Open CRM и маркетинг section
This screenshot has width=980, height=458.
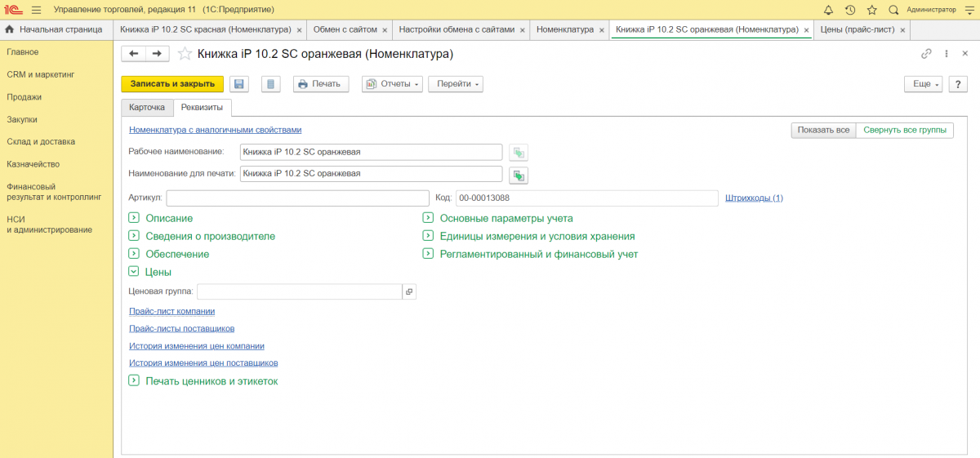click(40, 74)
